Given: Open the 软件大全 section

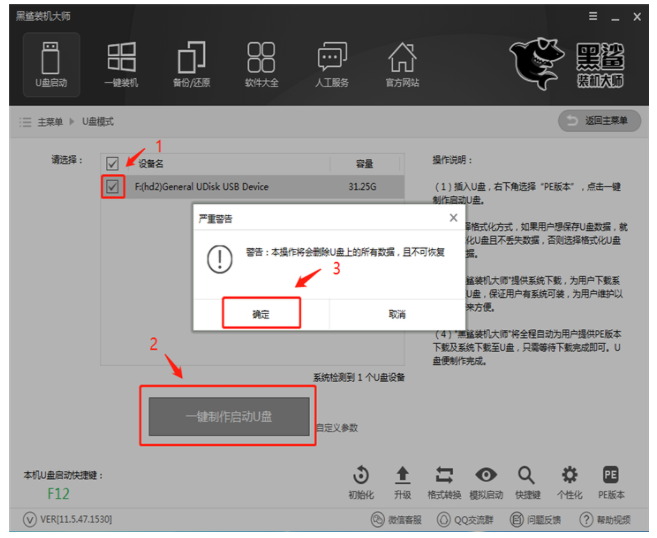Looking at the screenshot, I should [261, 62].
